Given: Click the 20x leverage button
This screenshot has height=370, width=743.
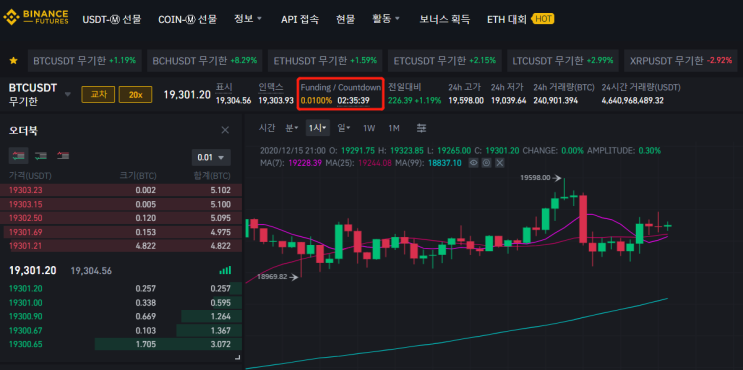Looking at the screenshot, I should 136,94.
